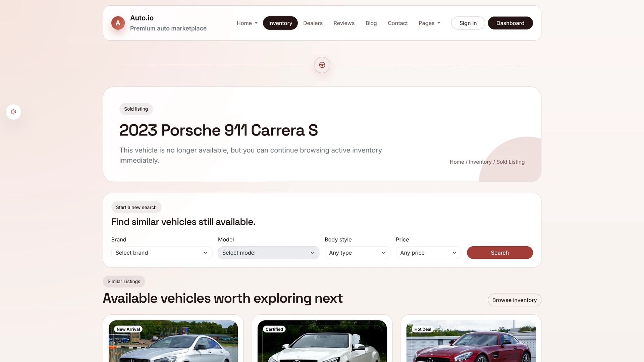Open the Blog page
This screenshot has height=362, width=644.
tap(371, 23)
